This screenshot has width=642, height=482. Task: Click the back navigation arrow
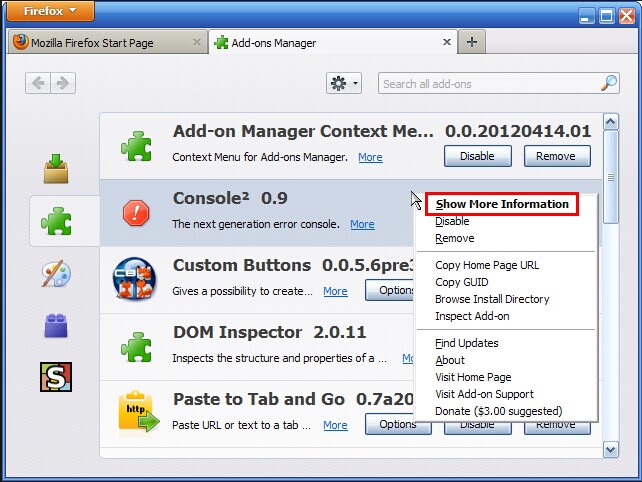(38, 83)
